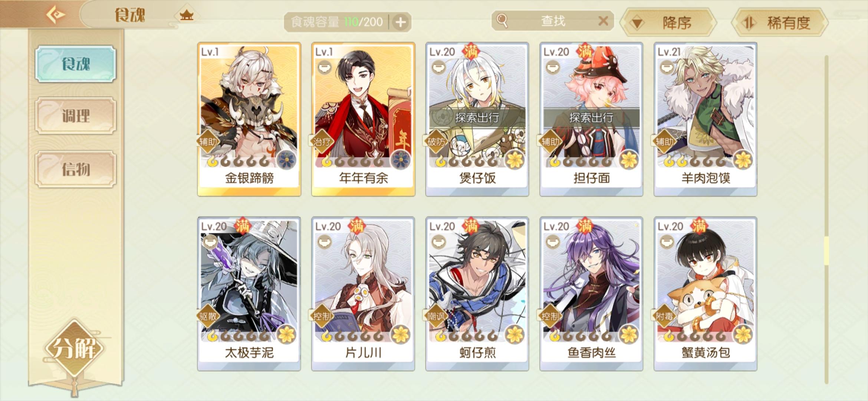Add soul capacity with the plus icon
This screenshot has width=868, height=401.
tap(400, 22)
